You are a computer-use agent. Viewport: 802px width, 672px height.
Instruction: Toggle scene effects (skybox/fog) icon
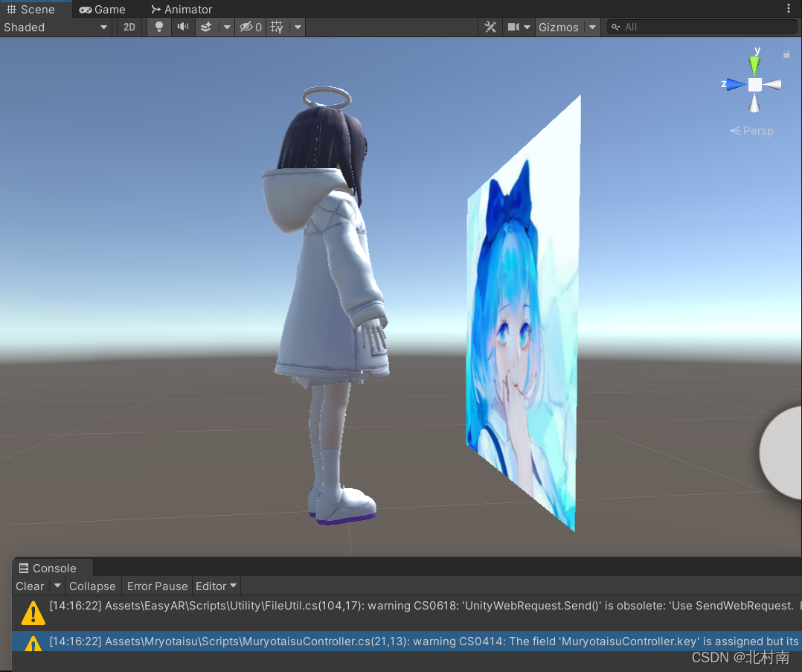pyautogui.click(x=206, y=27)
